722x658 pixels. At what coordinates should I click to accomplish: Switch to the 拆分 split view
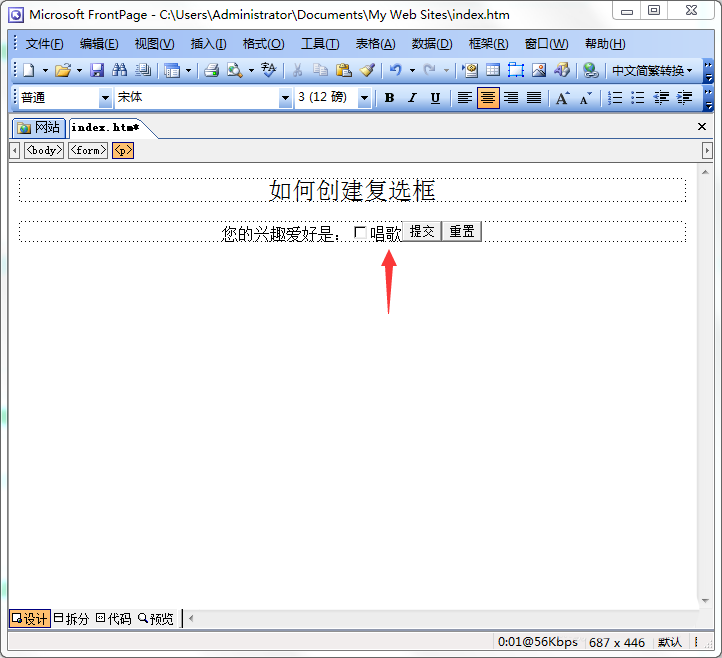click(71, 618)
